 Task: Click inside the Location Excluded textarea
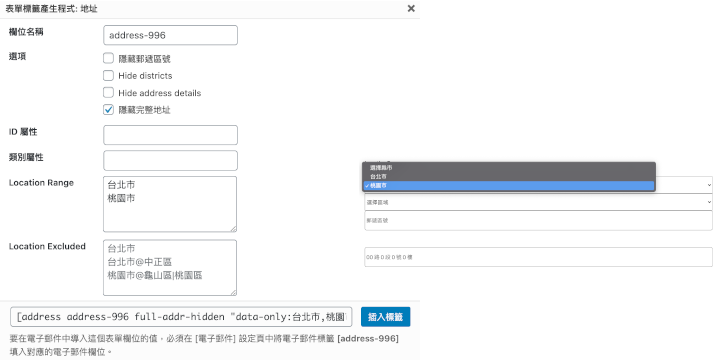pyautogui.click(x=170, y=268)
